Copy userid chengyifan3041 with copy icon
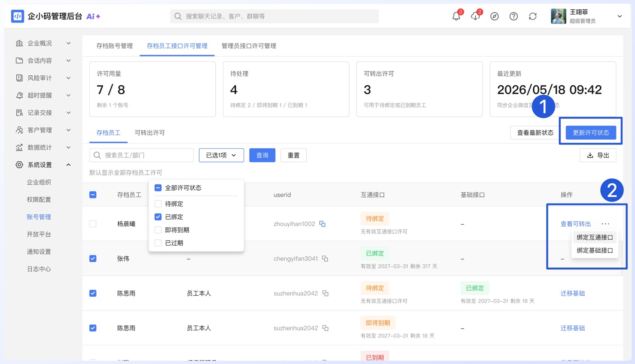This screenshot has width=635, height=364. (x=325, y=258)
